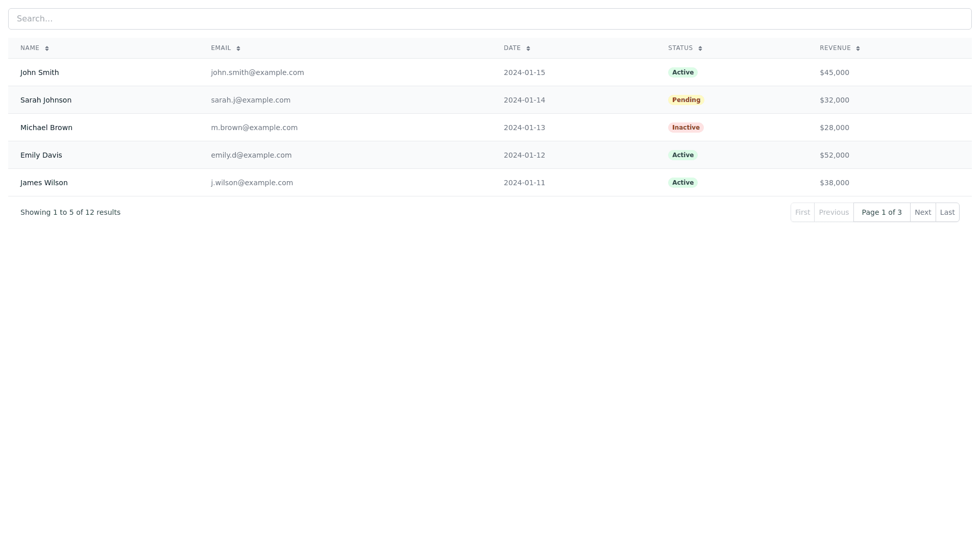This screenshot has width=980, height=551.
Task: Click Sarah Johnson's Pending status badge
Action: [686, 100]
